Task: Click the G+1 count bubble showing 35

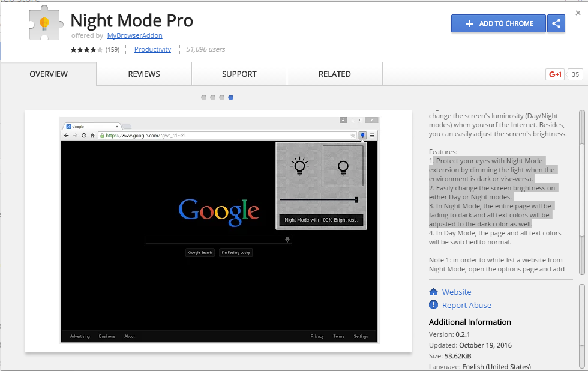Action: (x=575, y=74)
